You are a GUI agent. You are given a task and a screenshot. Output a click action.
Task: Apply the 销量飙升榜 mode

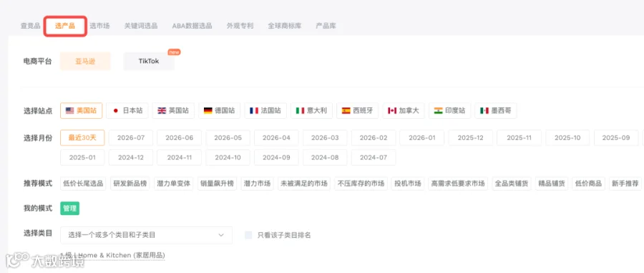pyautogui.click(x=217, y=183)
